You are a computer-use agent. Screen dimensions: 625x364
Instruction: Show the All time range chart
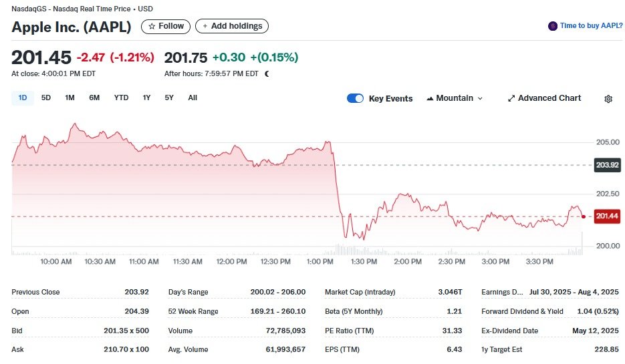[x=193, y=98]
